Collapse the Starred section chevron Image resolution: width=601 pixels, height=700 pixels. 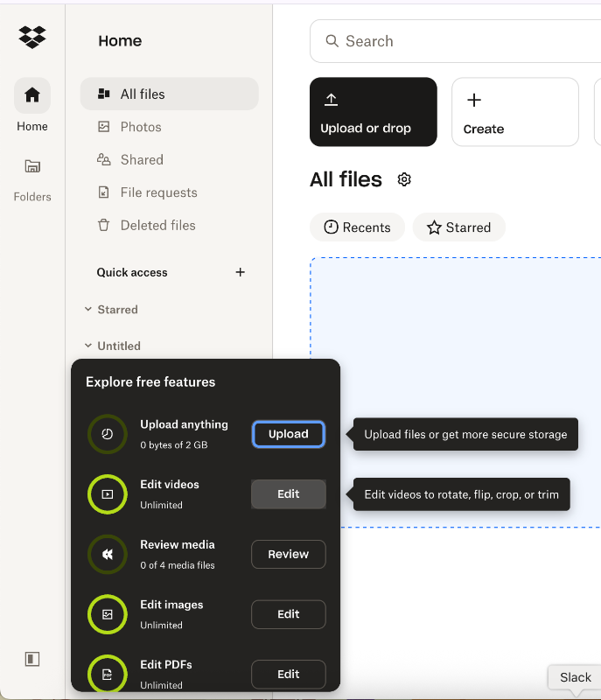[x=88, y=309]
